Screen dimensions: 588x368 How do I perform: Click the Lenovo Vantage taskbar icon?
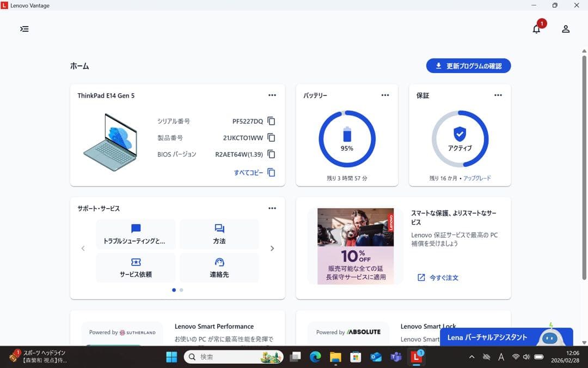pyautogui.click(x=416, y=357)
